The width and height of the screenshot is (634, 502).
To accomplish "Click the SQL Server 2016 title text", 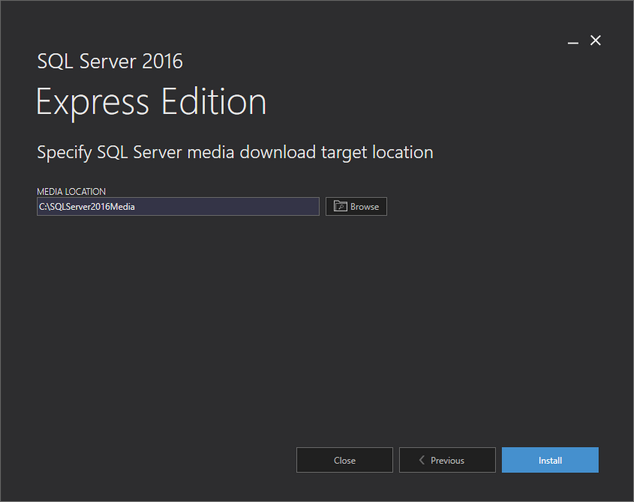I will point(110,61).
